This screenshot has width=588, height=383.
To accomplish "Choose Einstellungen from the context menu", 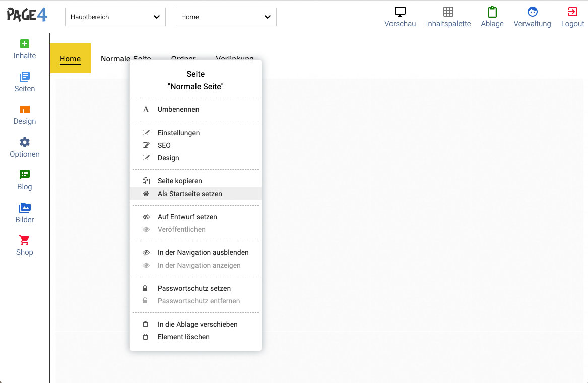I will (x=195, y=133).
